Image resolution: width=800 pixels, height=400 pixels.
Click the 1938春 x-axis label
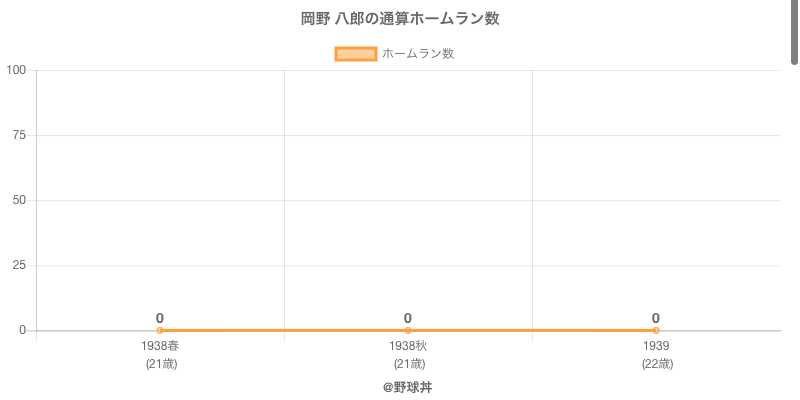(160, 346)
